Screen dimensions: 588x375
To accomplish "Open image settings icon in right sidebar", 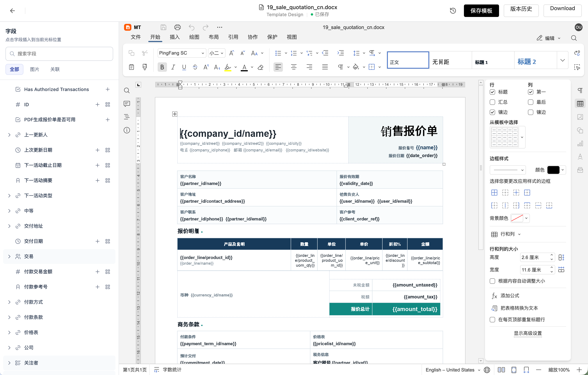I will click(x=580, y=117).
